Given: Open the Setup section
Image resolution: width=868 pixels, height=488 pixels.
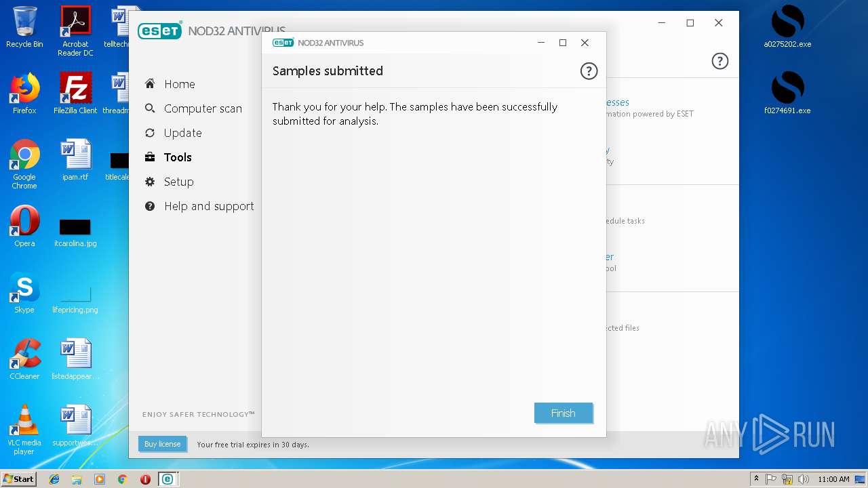Looking at the screenshot, I should [x=178, y=182].
